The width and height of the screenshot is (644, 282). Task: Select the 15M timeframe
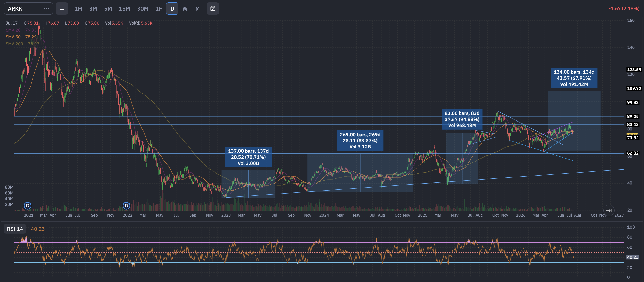[x=124, y=8]
